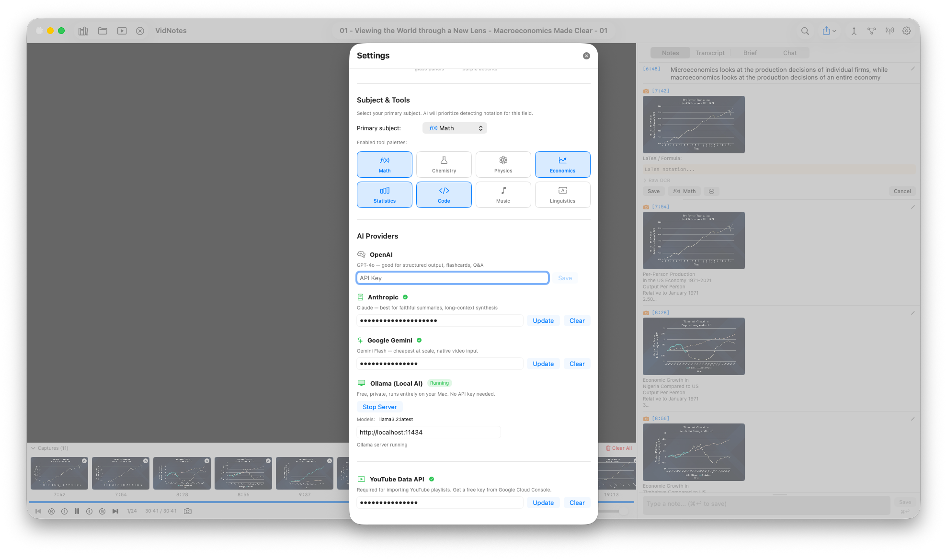
Task: Rewind 5 seconds
Action: click(64, 511)
